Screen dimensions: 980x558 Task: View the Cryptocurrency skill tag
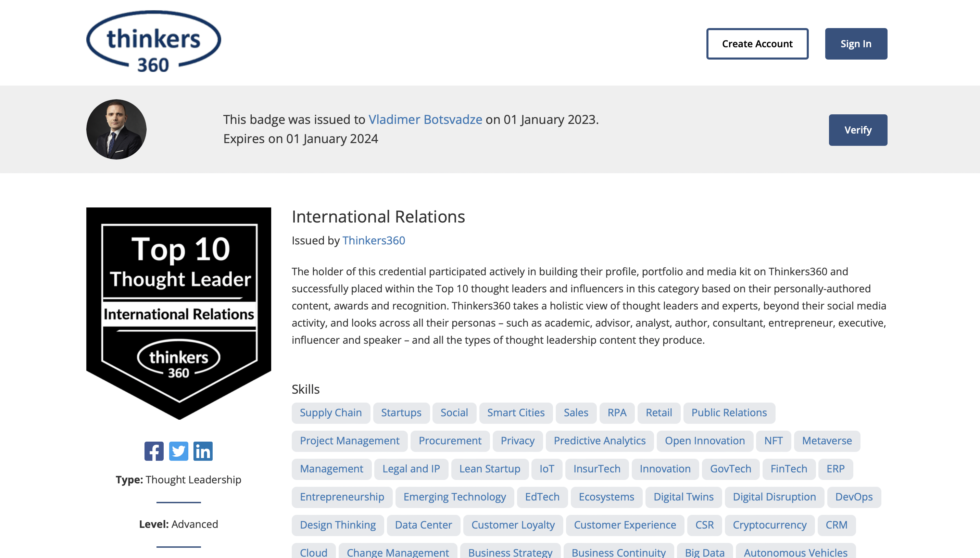pyautogui.click(x=770, y=525)
